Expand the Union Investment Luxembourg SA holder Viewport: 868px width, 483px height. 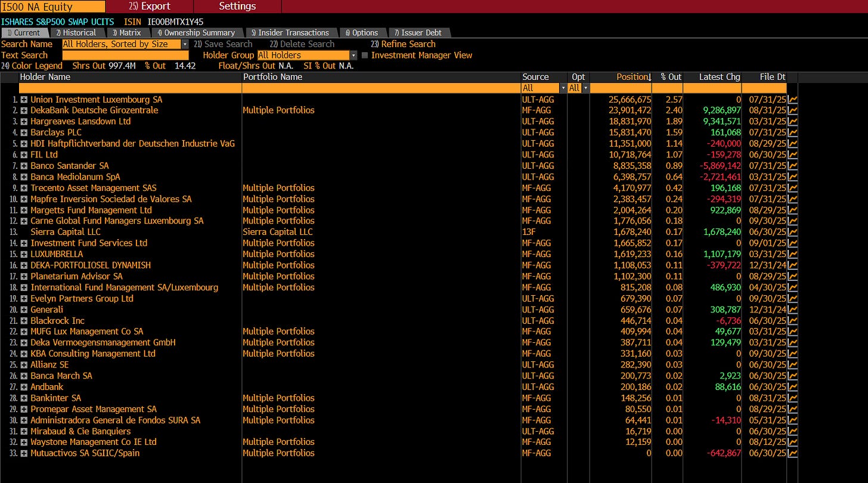click(x=24, y=100)
